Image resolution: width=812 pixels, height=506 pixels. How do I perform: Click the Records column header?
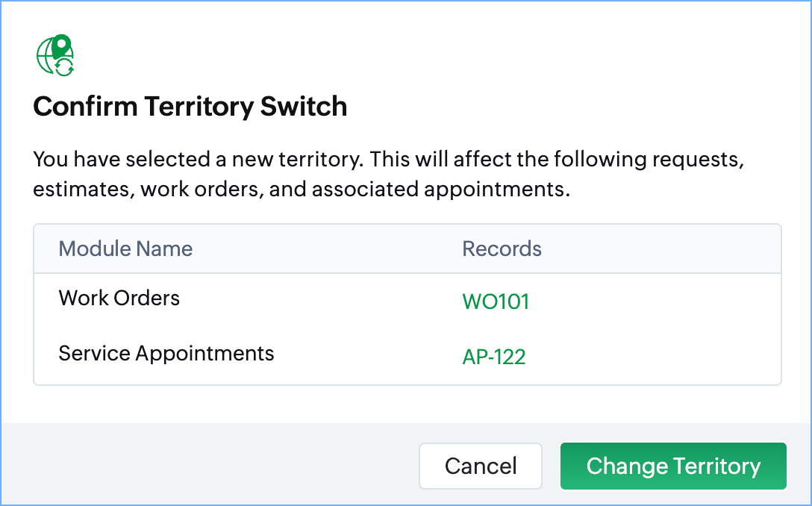[502, 249]
